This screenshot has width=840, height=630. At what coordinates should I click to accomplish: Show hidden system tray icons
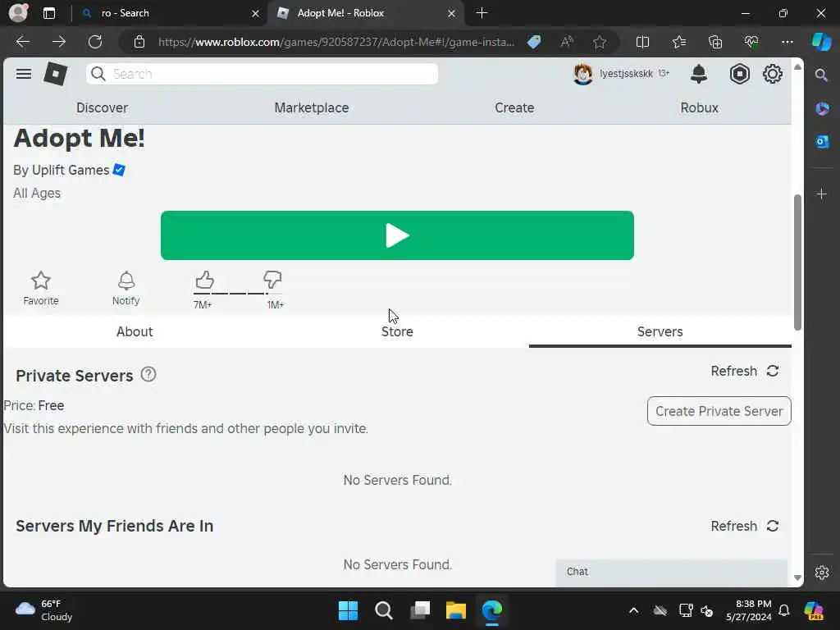click(633, 610)
